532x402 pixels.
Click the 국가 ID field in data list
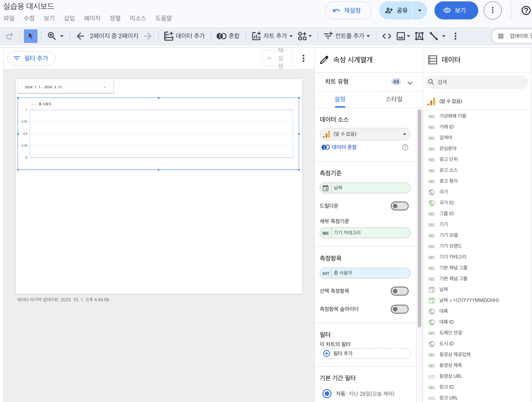(x=446, y=203)
